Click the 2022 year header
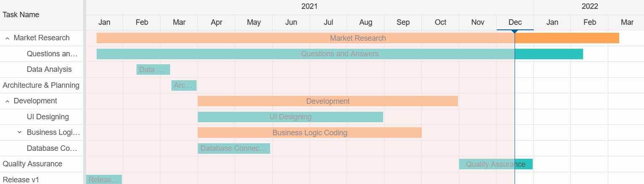 click(589, 6)
